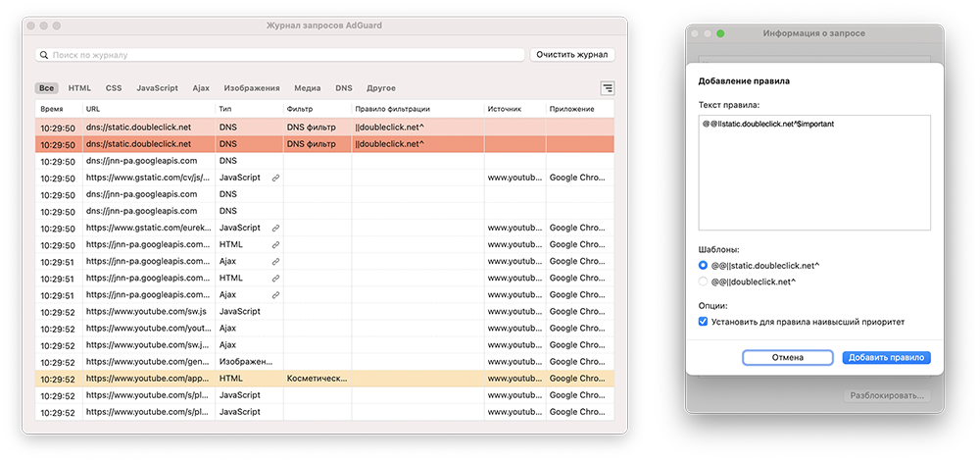Image resolution: width=980 pixels, height=461 pixels.
Task: Sort by the 'Время' column header
Action: pyautogui.click(x=59, y=109)
